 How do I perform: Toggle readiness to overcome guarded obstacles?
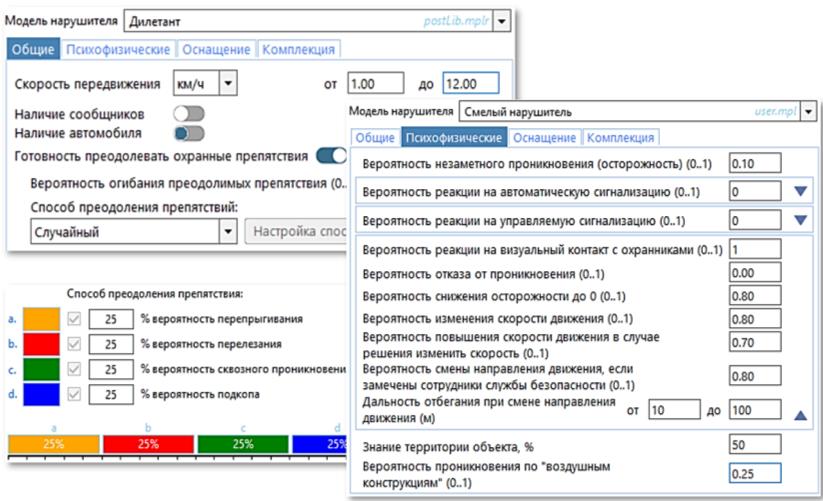tap(330, 156)
